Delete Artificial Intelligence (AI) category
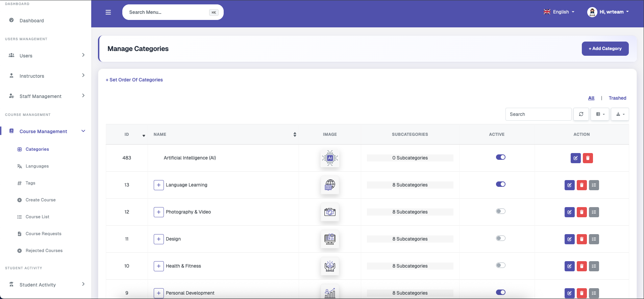Image resolution: width=644 pixels, height=299 pixels. (588, 158)
